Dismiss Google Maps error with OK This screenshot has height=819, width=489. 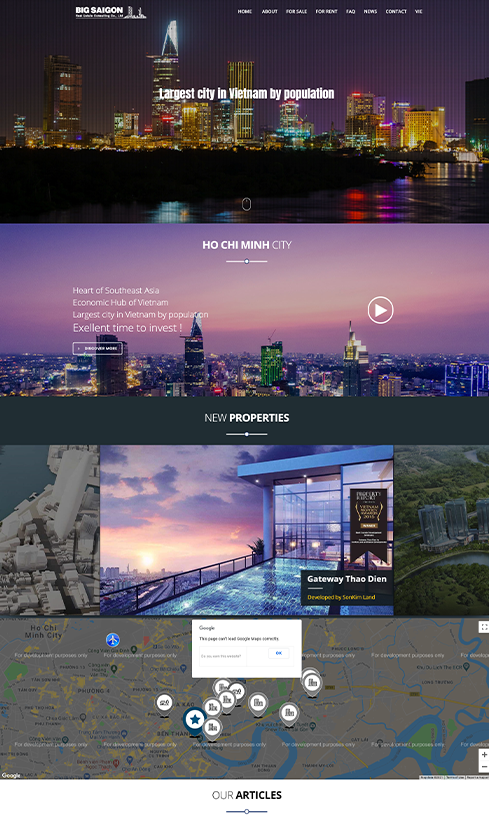point(278,653)
